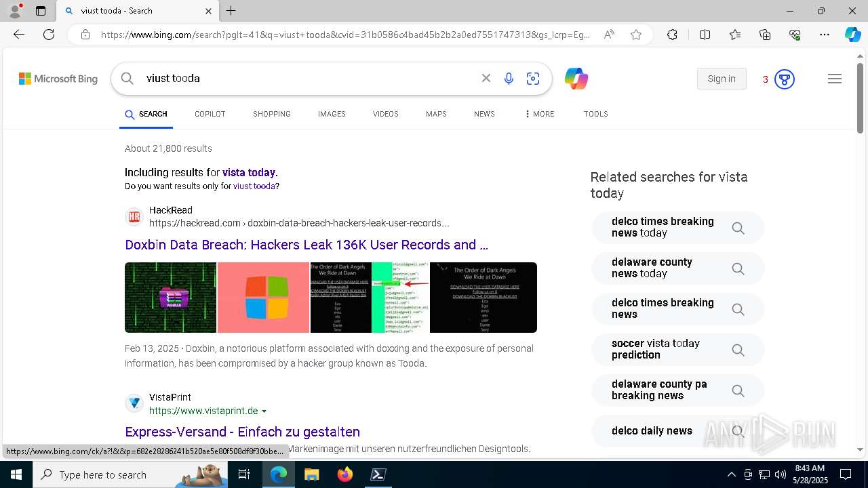Open tab actions menu icon
This screenshot has height=488, width=868.
41,11
